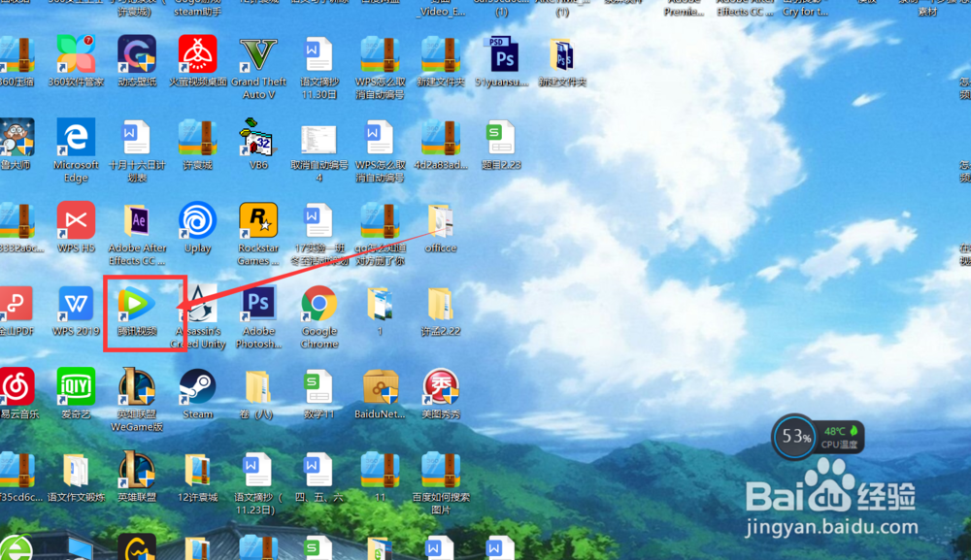Select the folder named 1
The image size is (971, 560).
[380, 303]
